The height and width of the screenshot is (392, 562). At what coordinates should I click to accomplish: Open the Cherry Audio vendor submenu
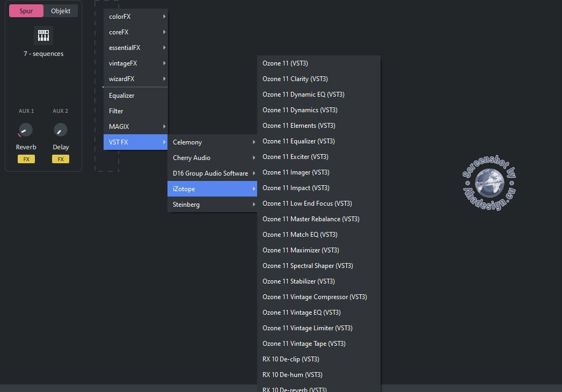tap(213, 158)
